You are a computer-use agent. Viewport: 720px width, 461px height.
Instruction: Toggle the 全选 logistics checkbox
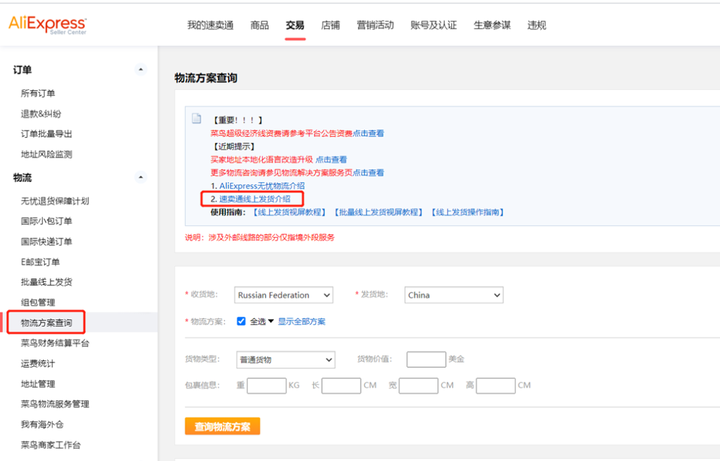pyautogui.click(x=241, y=321)
